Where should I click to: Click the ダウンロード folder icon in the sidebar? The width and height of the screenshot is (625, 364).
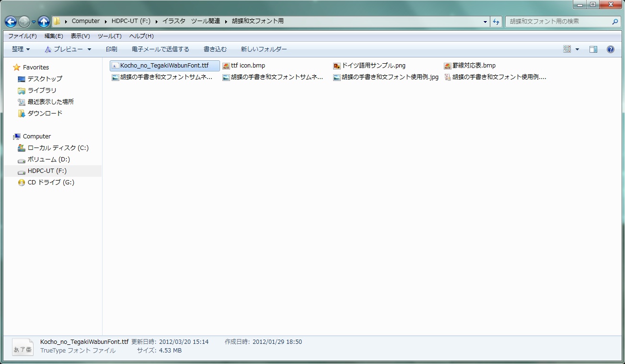pyautogui.click(x=22, y=114)
